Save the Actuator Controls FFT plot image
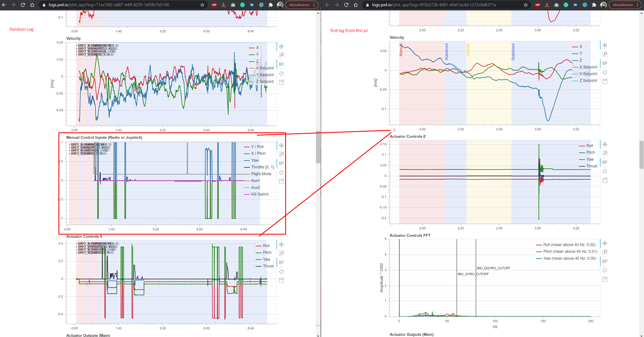644x337 pixels. tap(605, 279)
